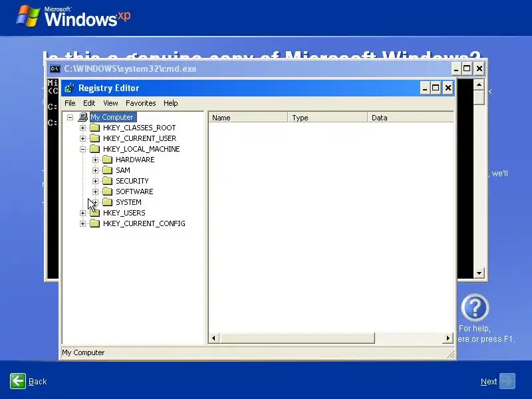
Task: Click the cmd.exe window title bar icon
Action: [x=55, y=69]
